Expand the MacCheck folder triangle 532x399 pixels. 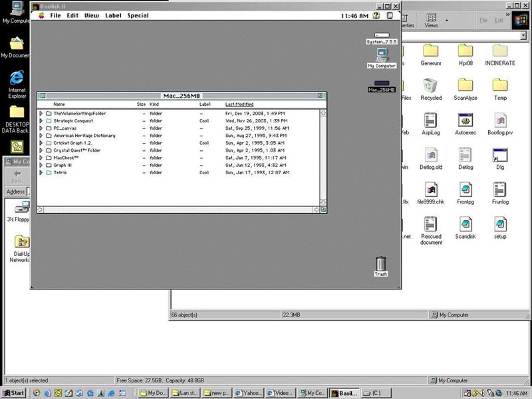tap(41, 158)
